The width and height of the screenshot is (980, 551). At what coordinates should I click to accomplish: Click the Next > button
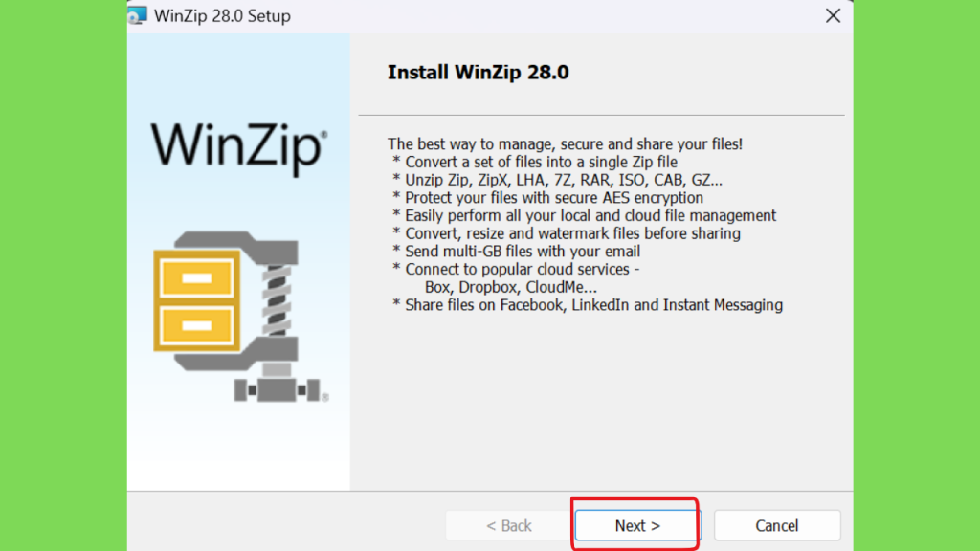(x=637, y=525)
